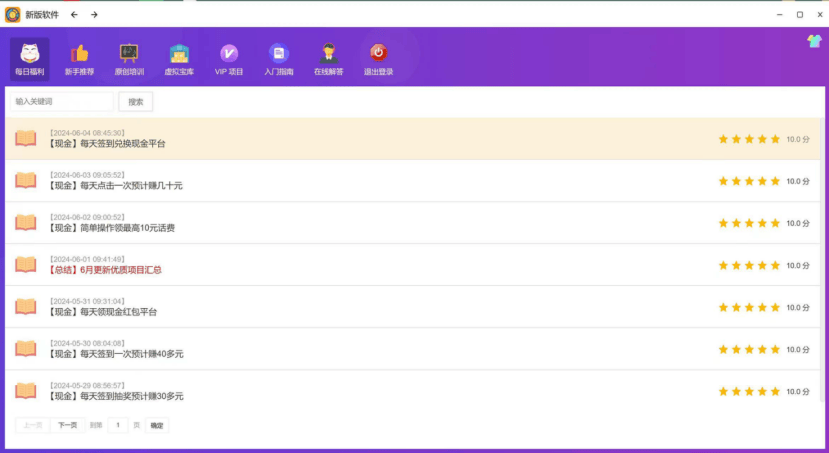829x453 pixels.
Task: Click timestamp 2024-06-04 08:45:30
Action: coord(87,133)
